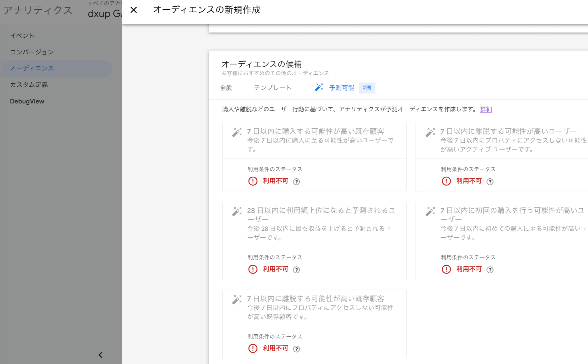The width and height of the screenshot is (588, 364).
Task: Switch to the 全般 tab
Action: pyautogui.click(x=226, y=88)
